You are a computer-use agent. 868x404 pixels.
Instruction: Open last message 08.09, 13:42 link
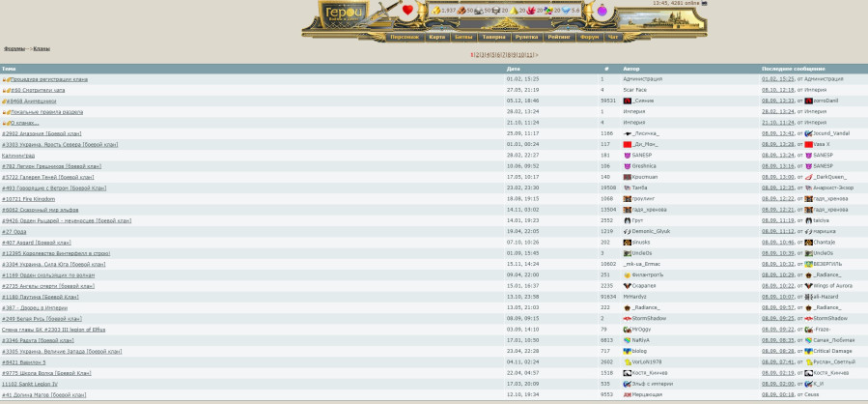pyautogui.click(x=778, y=133)
